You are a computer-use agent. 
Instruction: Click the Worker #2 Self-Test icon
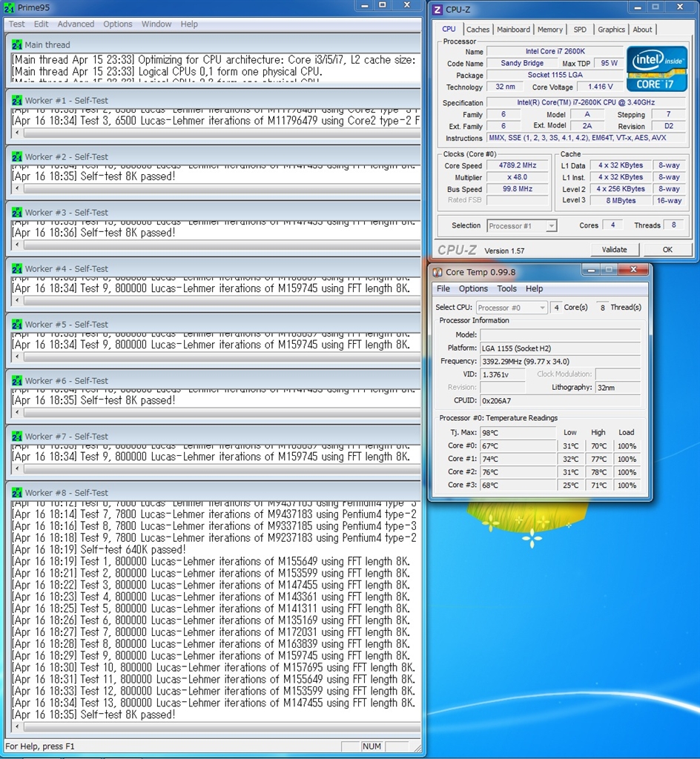(17, 157)
